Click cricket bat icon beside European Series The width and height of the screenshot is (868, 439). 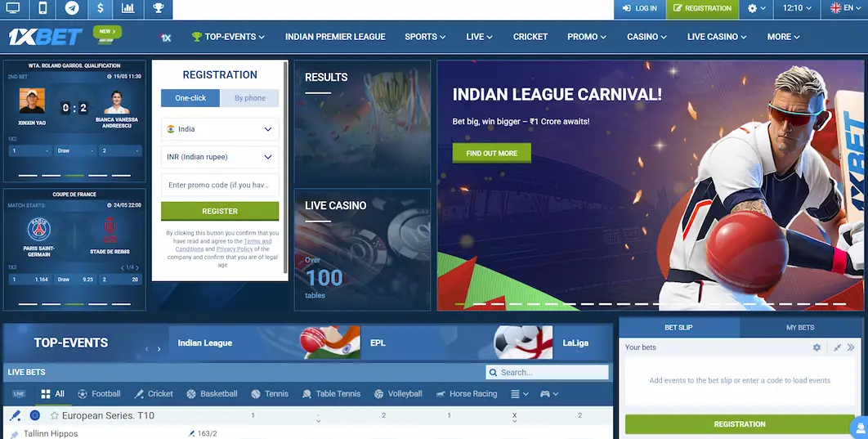click(15, 416)
